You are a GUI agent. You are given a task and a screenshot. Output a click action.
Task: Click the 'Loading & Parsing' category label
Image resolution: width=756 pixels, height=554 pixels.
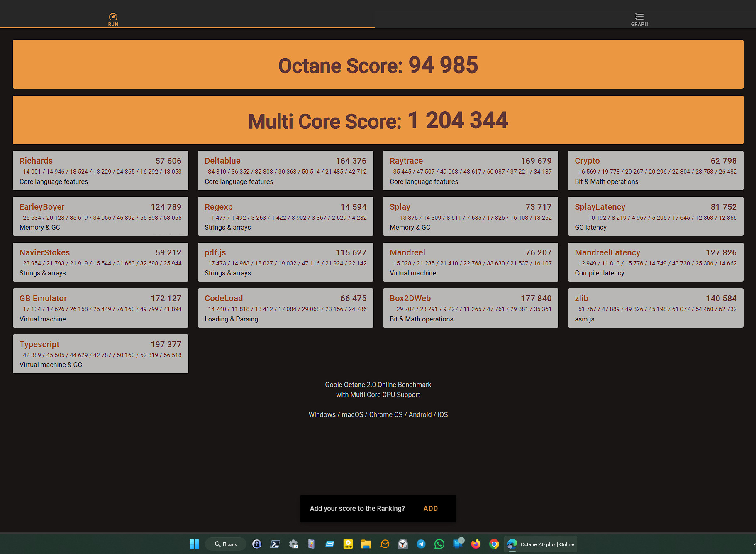point(231,319)
